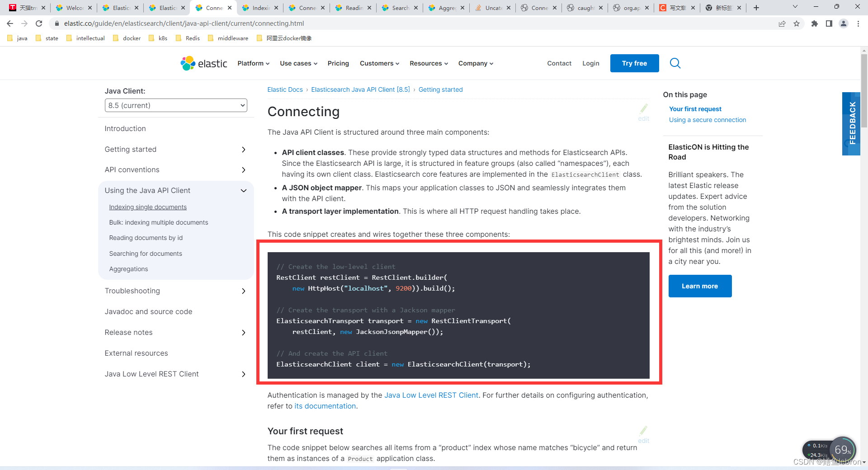This screenshot has height=470, width=868.
Task: Open the browser extensions puzzle icon
Action: (815, 23)
